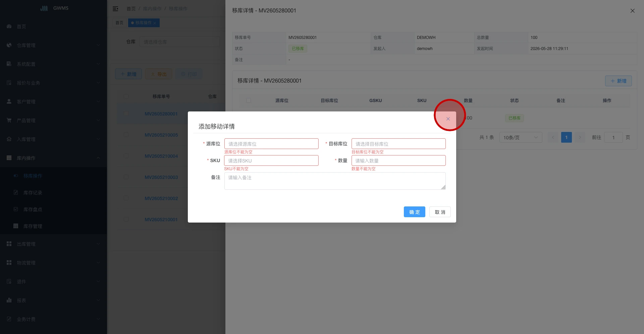The image size is (644, 334).
Task: Click the 库内操作 grid icon in sidebar
Action: (9, 158)
